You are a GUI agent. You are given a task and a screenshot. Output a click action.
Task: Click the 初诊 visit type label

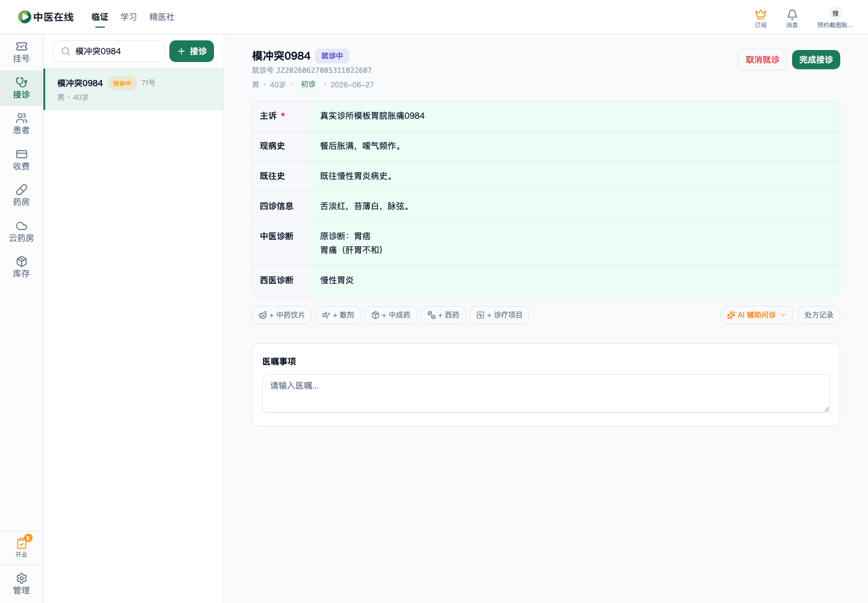coord(308,84)
